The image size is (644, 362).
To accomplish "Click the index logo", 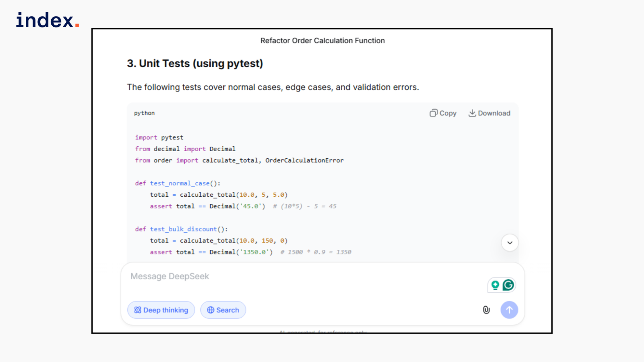I will click(x=47, y=20).
